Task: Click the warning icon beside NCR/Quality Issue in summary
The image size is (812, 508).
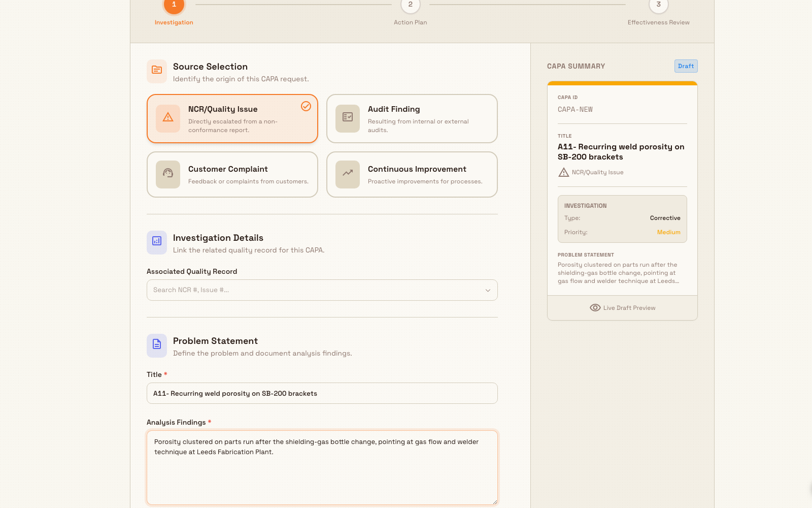Action: point(563,173)
